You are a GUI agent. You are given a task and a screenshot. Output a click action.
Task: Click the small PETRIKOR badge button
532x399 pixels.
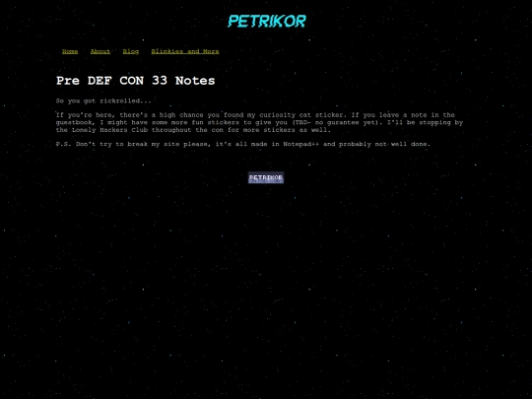tap(266, 177)
